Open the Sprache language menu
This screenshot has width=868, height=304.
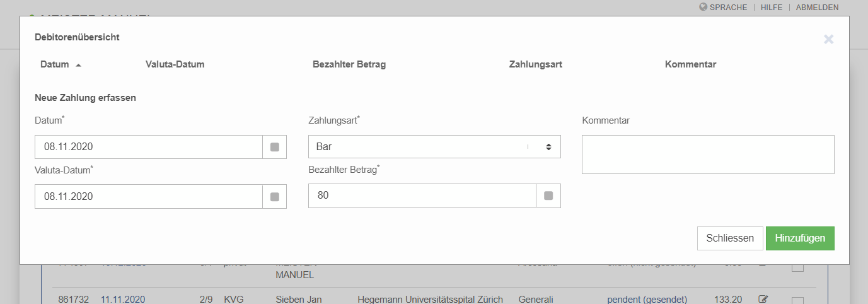tap(728, 8)
